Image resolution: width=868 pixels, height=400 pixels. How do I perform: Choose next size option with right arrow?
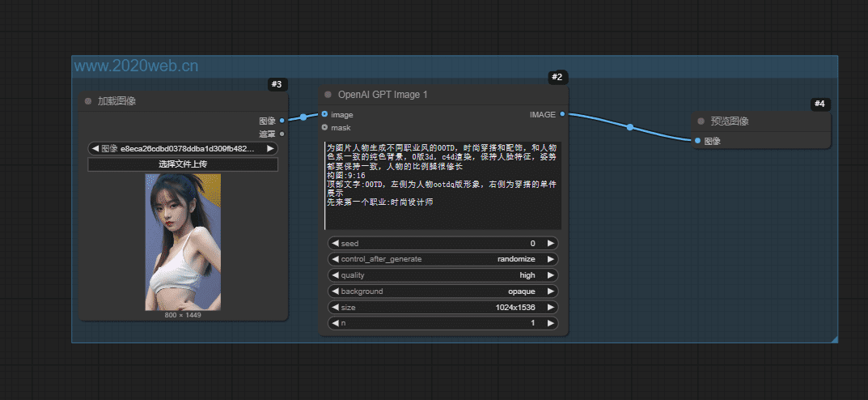[x=551, y=308]
